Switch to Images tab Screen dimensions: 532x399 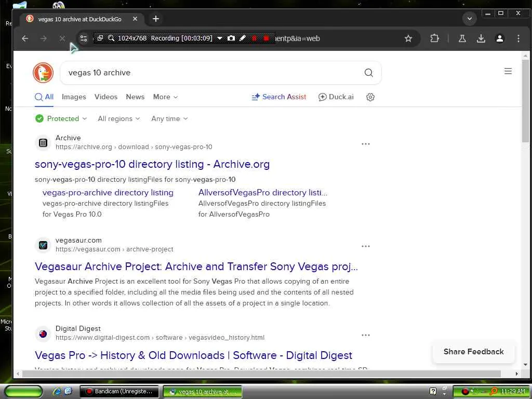click(x=74, y=97)
